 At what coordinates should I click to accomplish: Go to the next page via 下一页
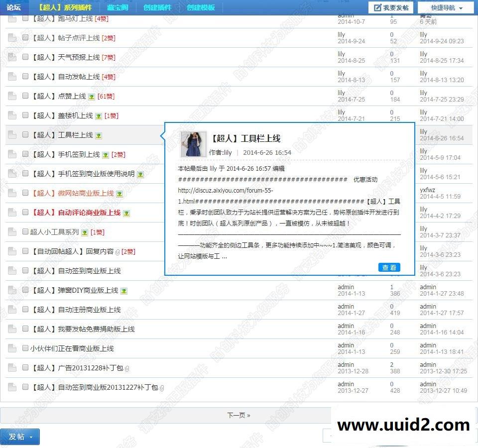(239, 416)
